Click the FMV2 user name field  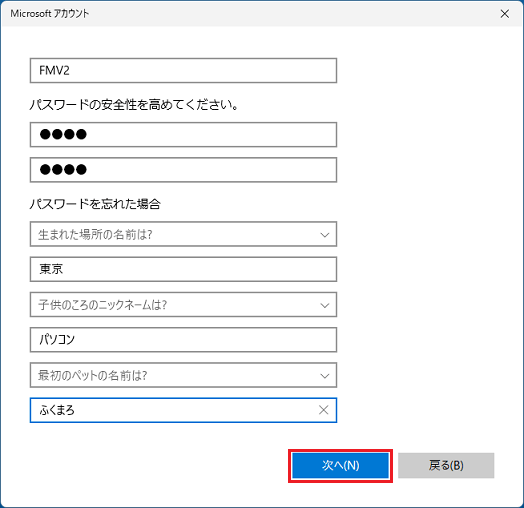183,71
